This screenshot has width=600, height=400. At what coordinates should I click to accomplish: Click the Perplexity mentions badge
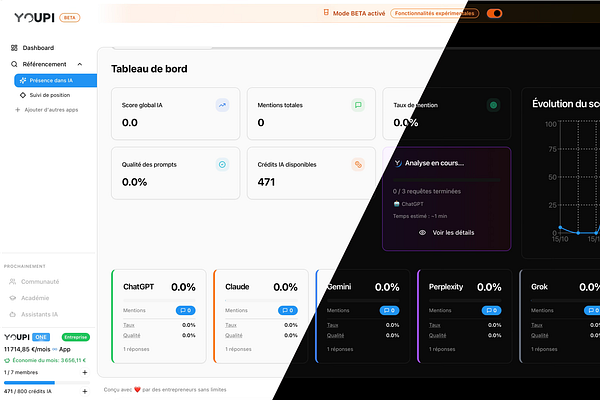tap(492, 310)
